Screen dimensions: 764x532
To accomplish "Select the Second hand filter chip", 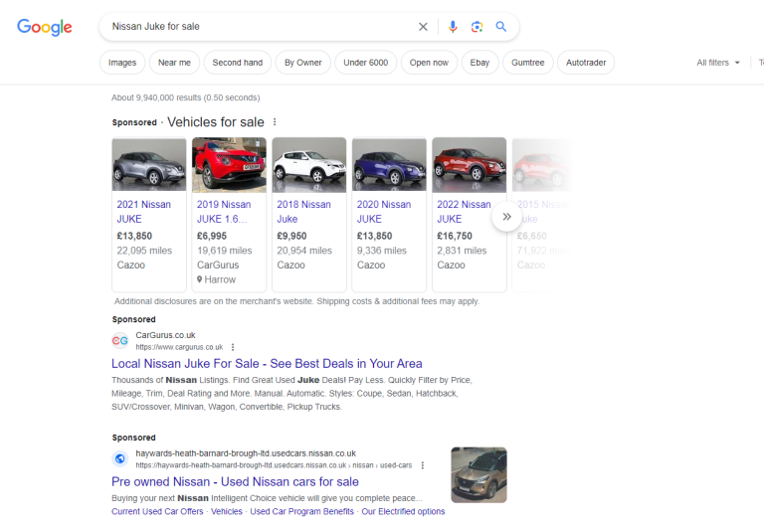I will (x=238, y=63).
